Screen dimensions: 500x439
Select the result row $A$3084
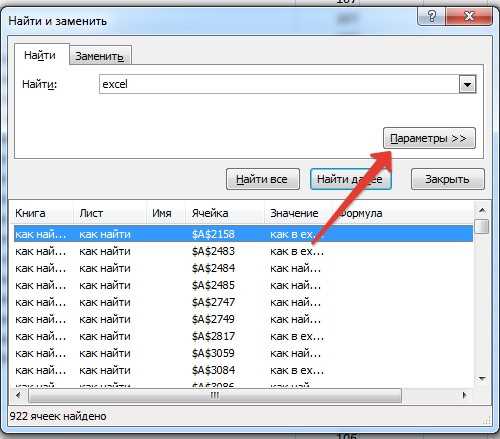coord(243,370)
